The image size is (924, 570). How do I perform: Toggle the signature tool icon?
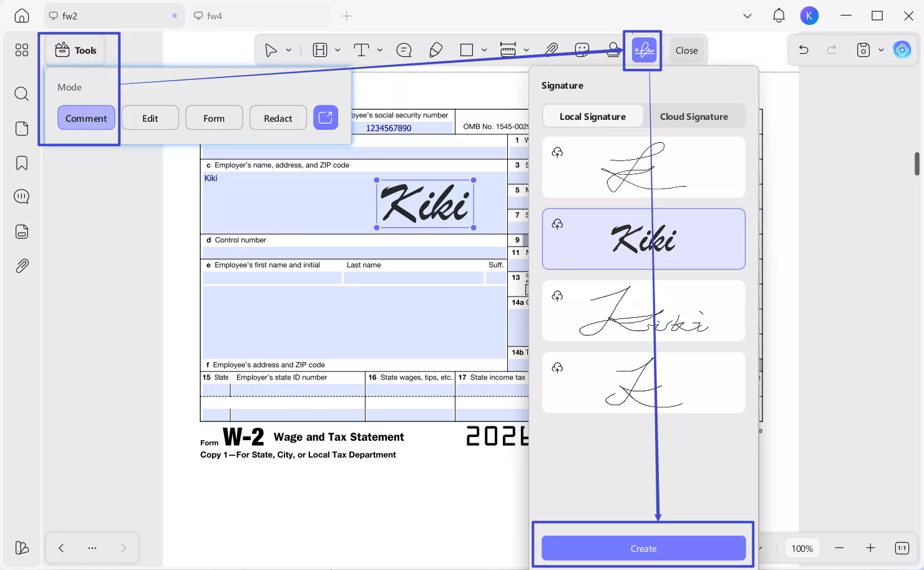tap(644, 50)
